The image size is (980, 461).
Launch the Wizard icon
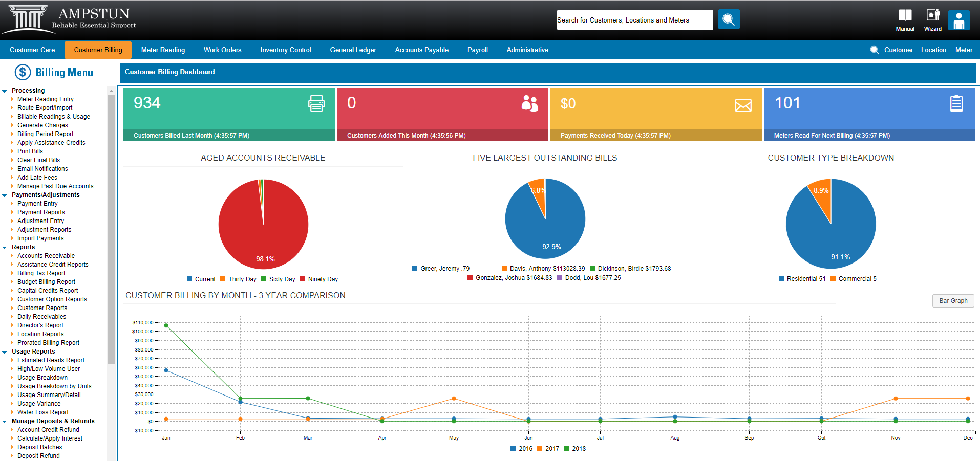coord(933,16)
